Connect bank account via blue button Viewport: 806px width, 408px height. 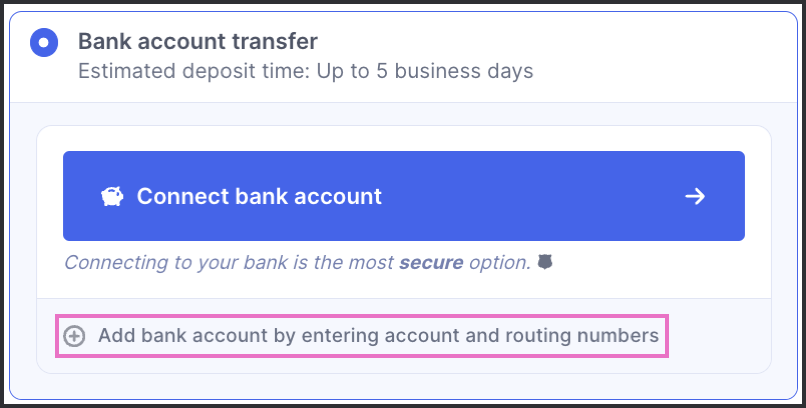404,196
